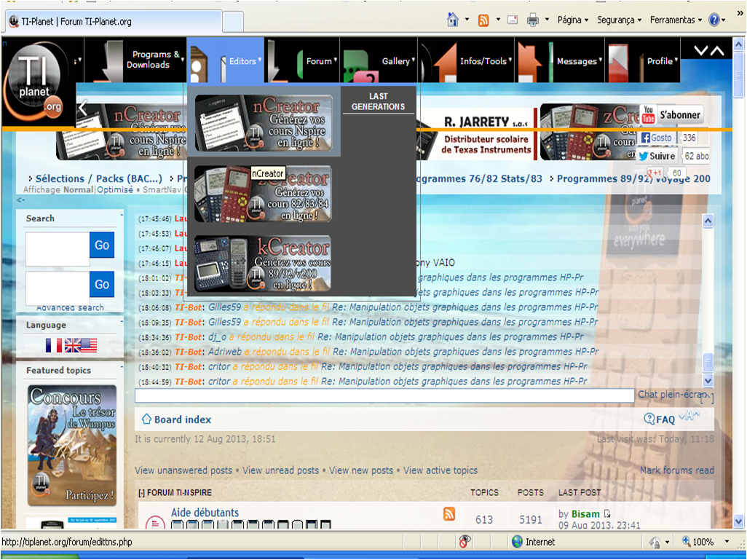The height and width of the screenshot is (560, 747).
Task: Click the Read Mail envelope icon
Action: [513, 20]
